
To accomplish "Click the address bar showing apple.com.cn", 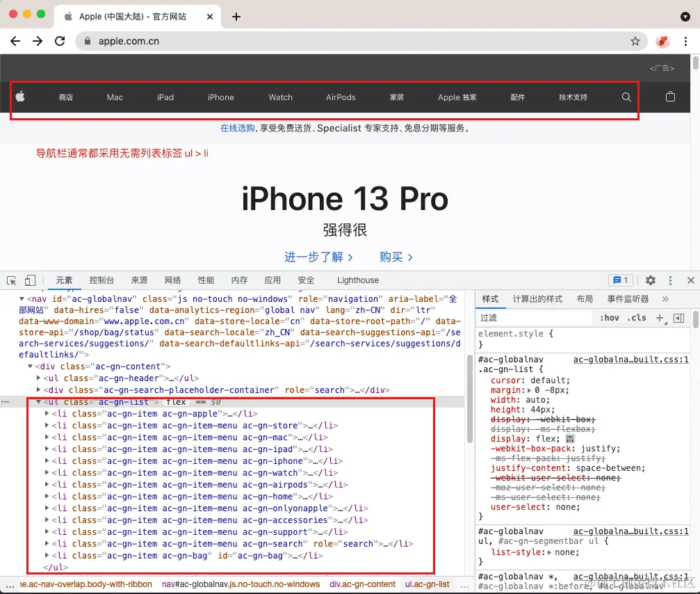I will (x=361, y=41).
